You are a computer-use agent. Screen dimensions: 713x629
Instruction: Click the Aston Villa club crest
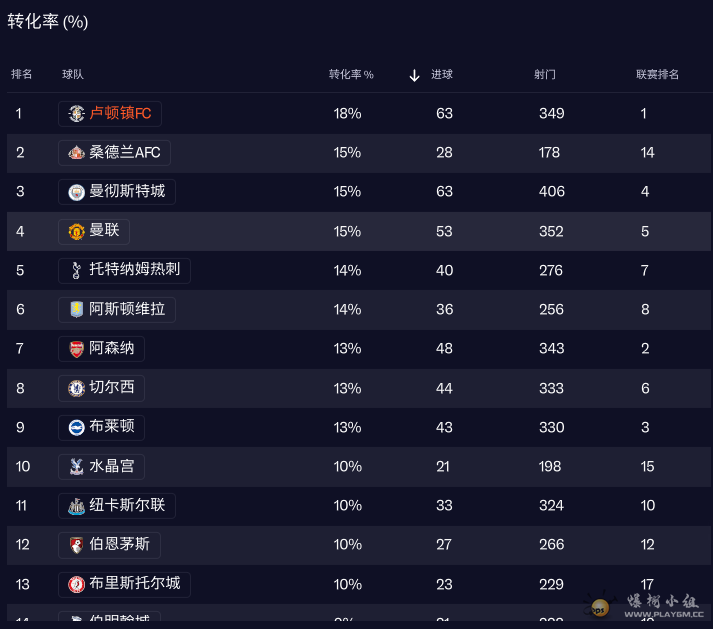(76, 310)
